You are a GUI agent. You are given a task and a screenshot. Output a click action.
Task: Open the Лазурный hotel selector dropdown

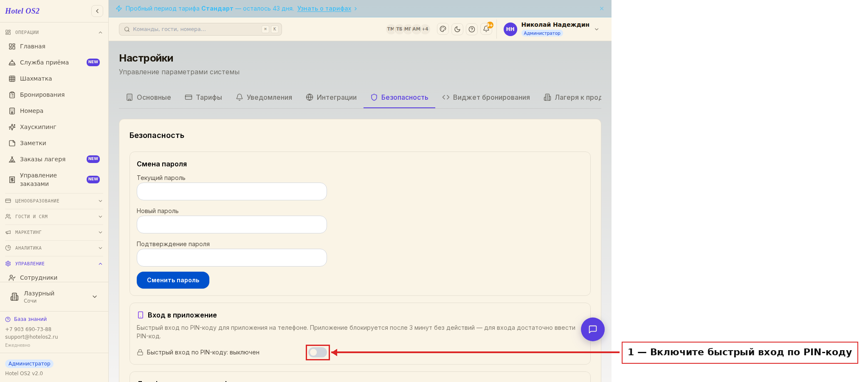[x=54, y=297]
